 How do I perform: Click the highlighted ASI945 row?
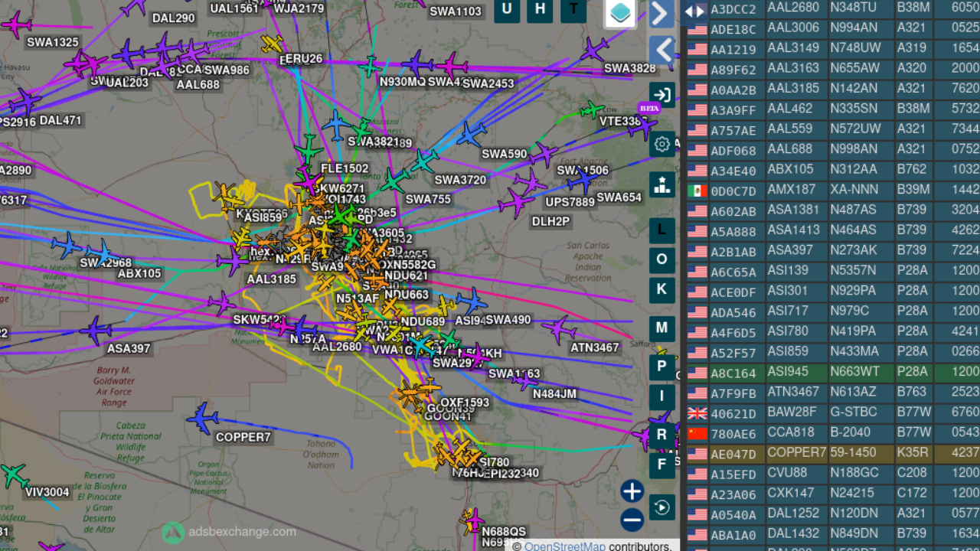click(x=833, y=371)
